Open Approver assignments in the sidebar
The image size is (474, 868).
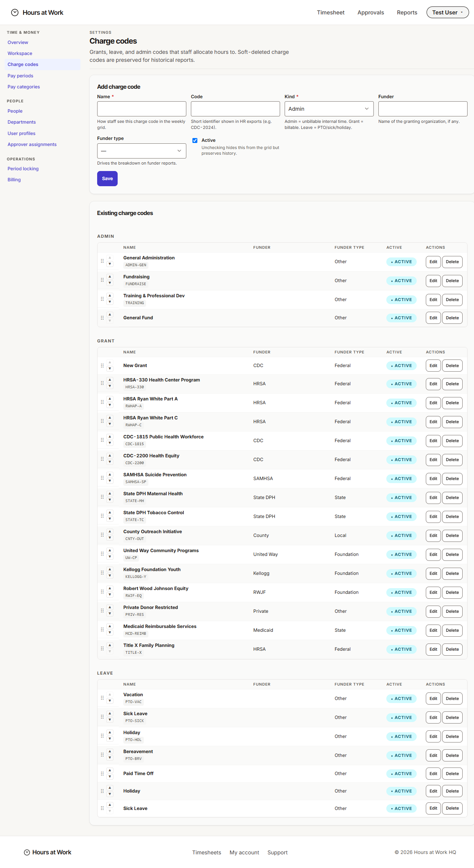(x=32, y=144)
